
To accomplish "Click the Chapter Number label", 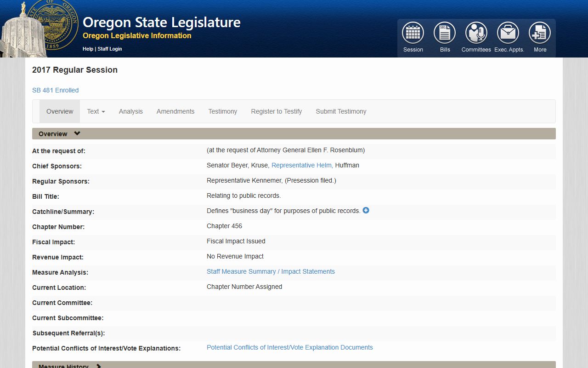I will click(x=58, y=227).
